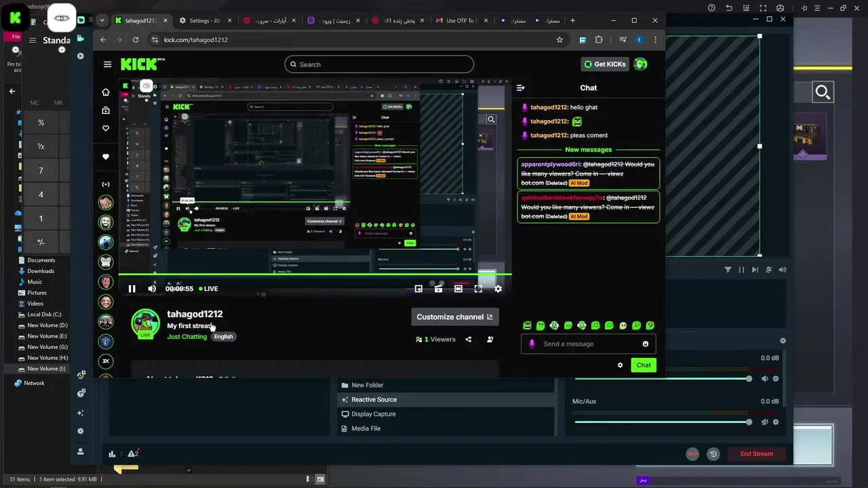Viewport: 868px width, 488px height.
Task: Open the Chrome extensions puzzle icon
Action: [x=599, y=40]
